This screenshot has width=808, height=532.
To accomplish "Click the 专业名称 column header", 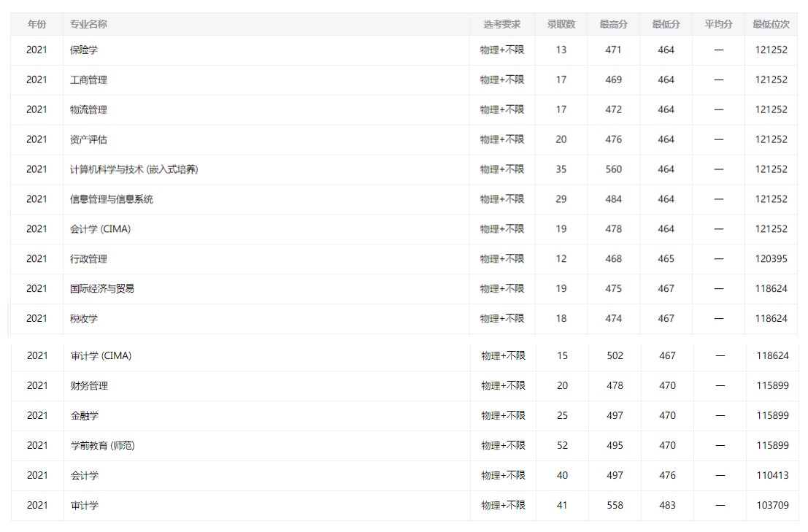I will (88, 24).
